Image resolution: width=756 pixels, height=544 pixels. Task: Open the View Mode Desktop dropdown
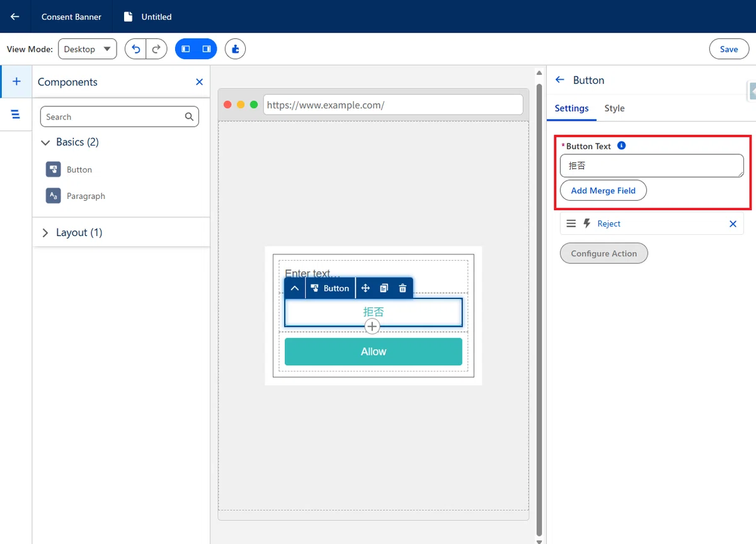pyautogui.click(x=88, y=49)
